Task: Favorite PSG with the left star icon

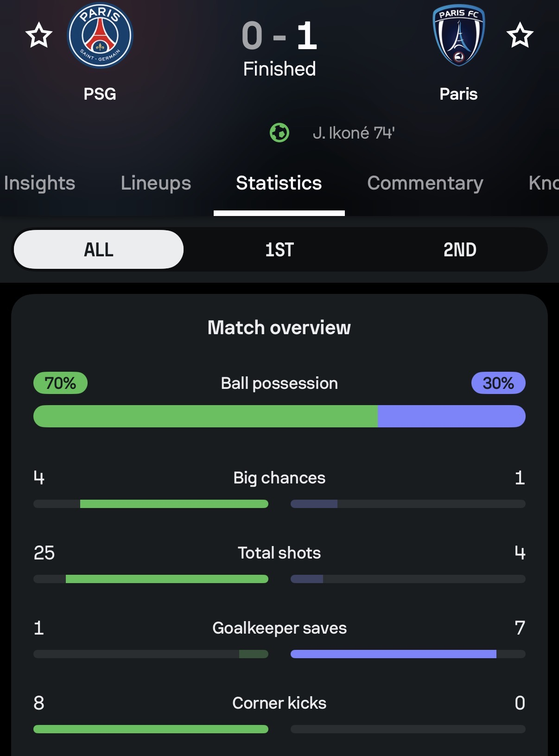Action: (x=39, y=35)
